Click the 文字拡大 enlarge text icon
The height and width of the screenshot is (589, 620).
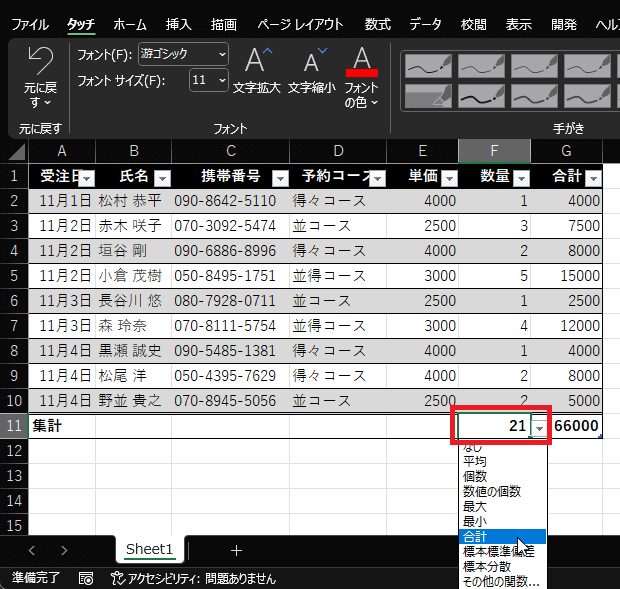pyautogui.click(x=258, y=62)
